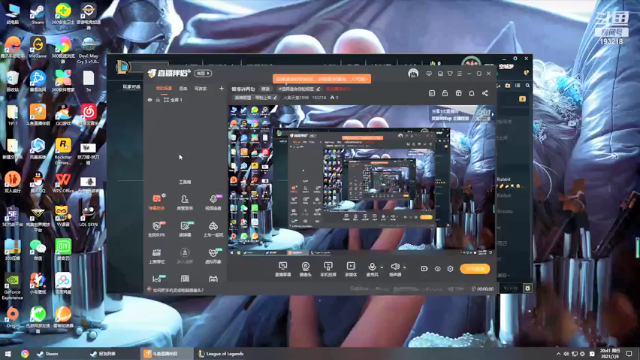Toggle the preview eye icon in the bottom bar
640x360 pixels.
tap(438, 269)
